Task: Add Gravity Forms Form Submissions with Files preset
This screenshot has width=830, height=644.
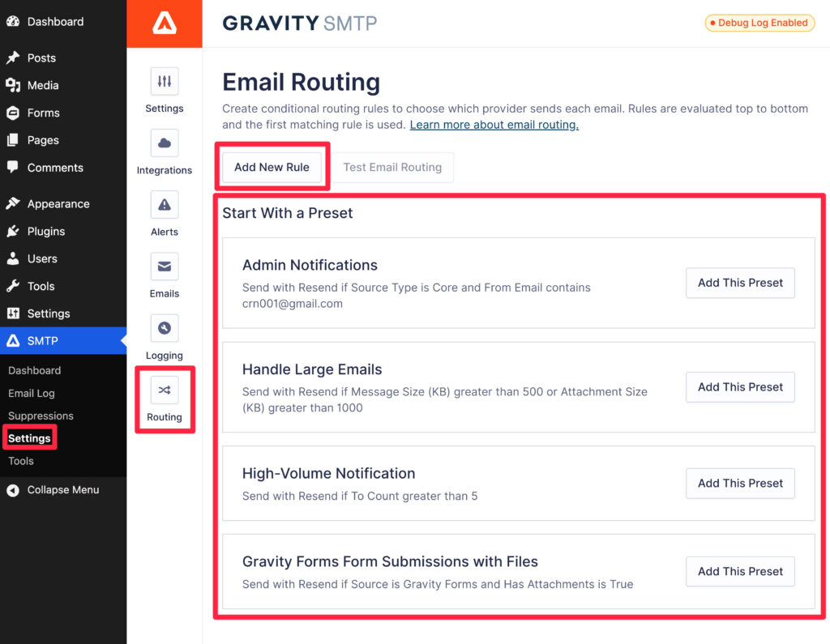Action: click(740, 572)
